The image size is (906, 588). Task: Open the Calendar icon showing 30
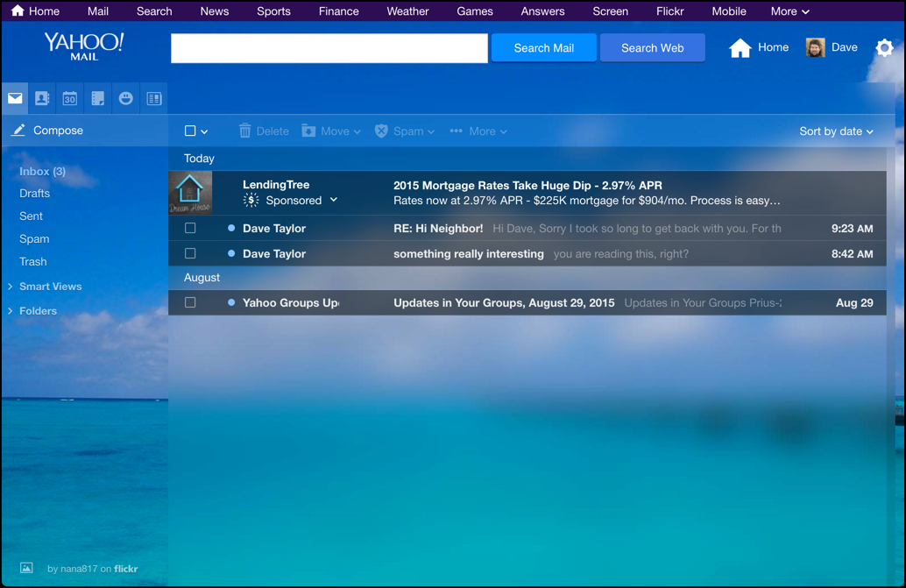pyautogui.click(x=70, y=99)
